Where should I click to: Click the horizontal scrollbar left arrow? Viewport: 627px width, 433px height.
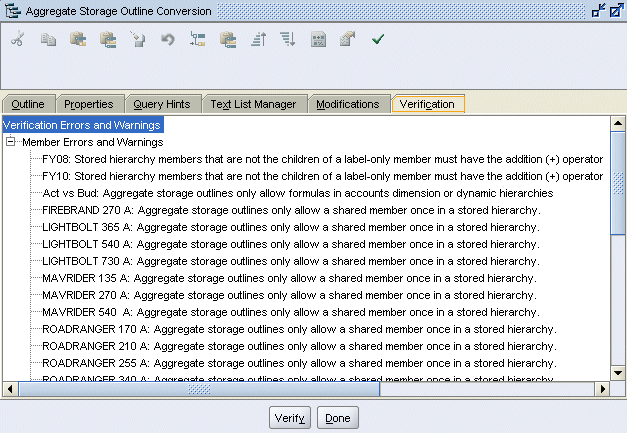[10, 389]
